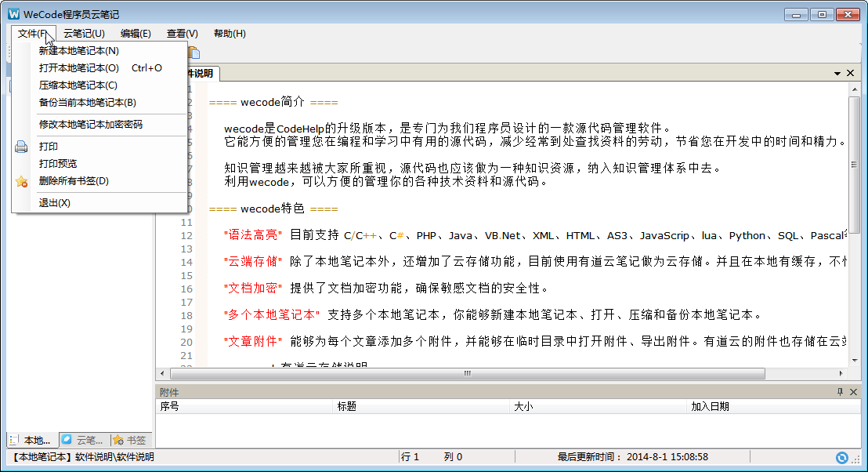Click status bar path 【本地笔记本】软件说明\软件说明
This screenshot has height=472, width=868.
click(x=82, y=457)
